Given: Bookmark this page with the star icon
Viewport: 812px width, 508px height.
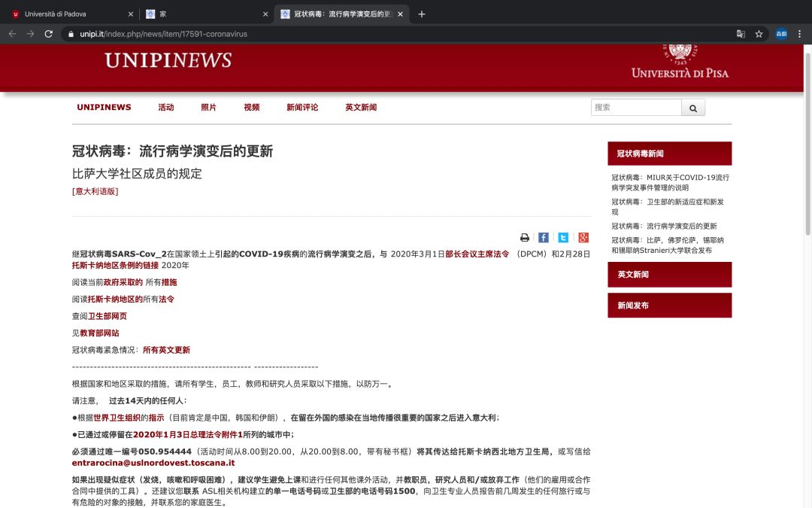Looking at the screenshot, I should tap(759, 34).
